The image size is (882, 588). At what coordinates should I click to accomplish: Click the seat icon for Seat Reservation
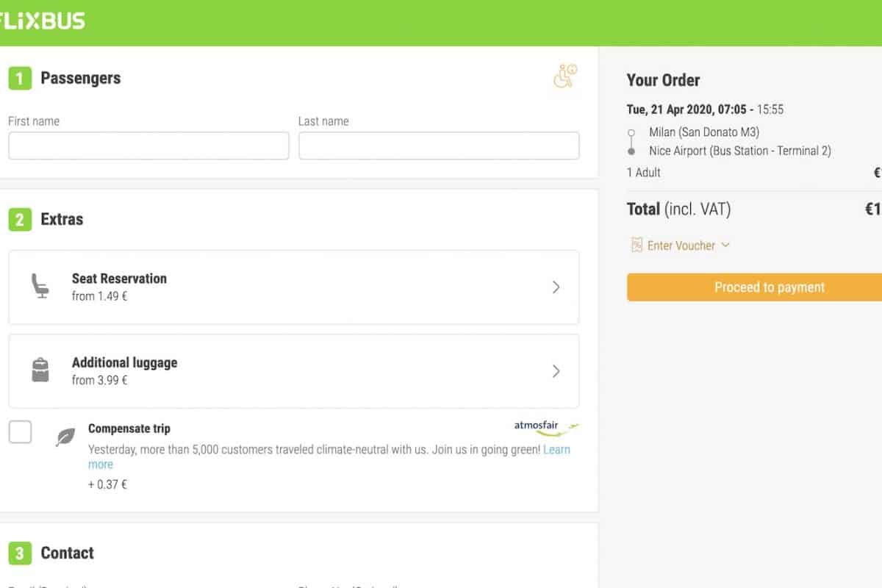tap(40, 287)
